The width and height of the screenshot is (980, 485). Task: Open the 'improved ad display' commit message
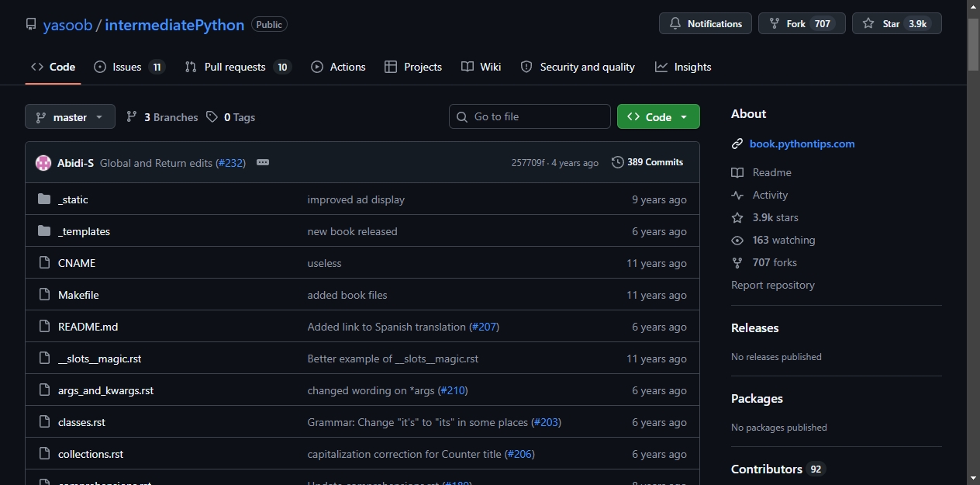pos(356,199)
